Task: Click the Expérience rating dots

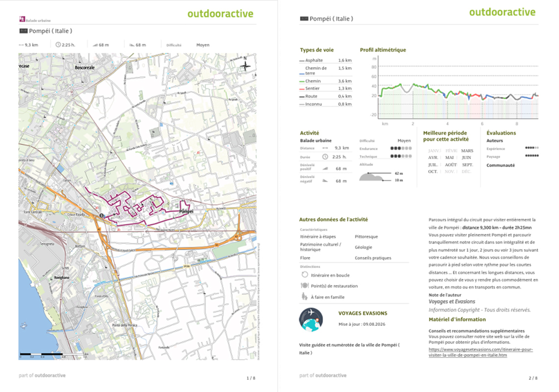Action: coord(532,148)
